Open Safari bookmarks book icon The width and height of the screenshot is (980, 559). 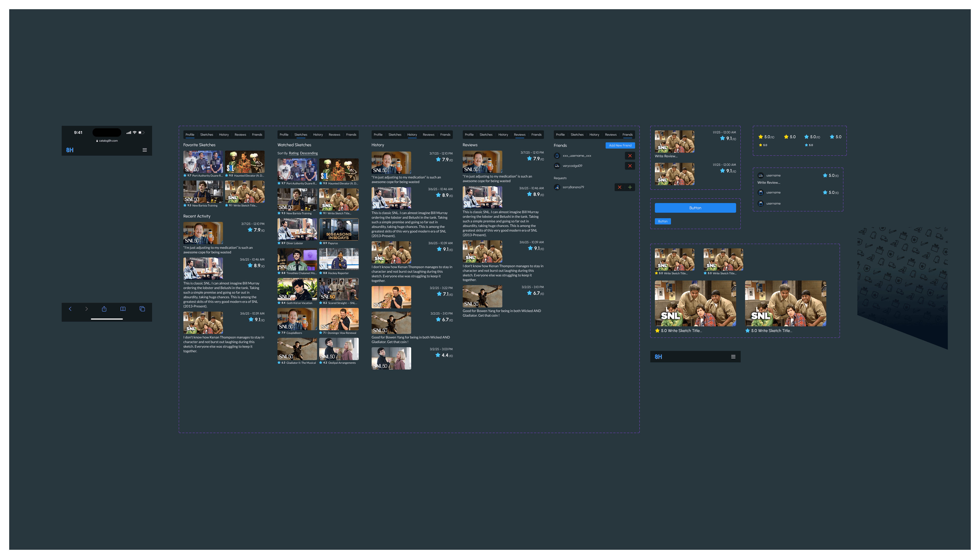coord(123,309)
